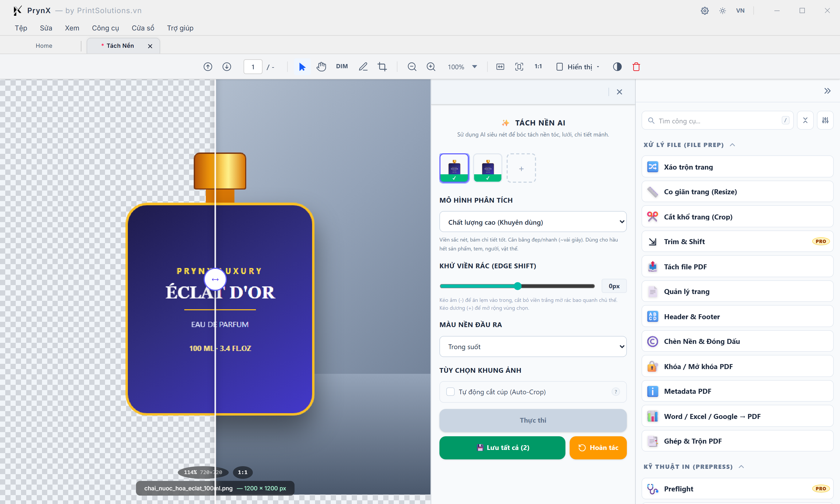Click the Edge Shift slider handle
The height and width of the screenshot is (504, 840).
tap(517, 286)
